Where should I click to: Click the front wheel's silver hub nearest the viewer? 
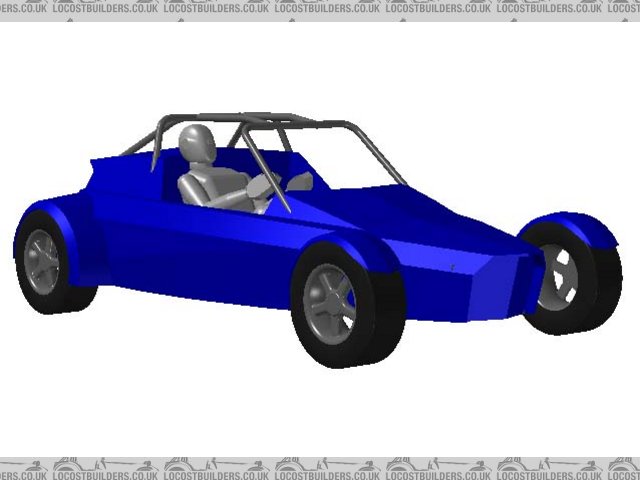point(329,298)
